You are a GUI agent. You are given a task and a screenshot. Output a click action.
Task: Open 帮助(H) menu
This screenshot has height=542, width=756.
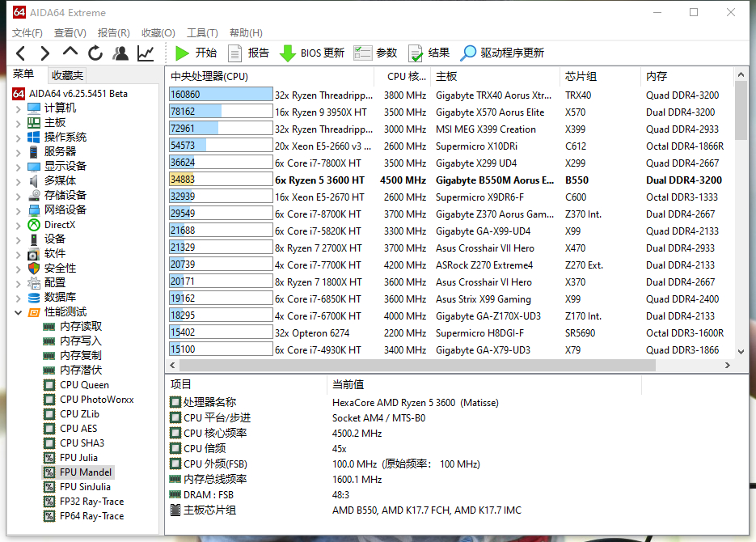click(246, 33)
